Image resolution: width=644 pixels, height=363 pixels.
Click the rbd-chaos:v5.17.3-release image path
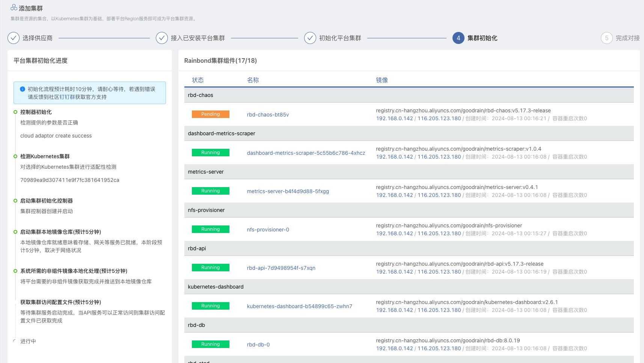[x=463, y=110]
